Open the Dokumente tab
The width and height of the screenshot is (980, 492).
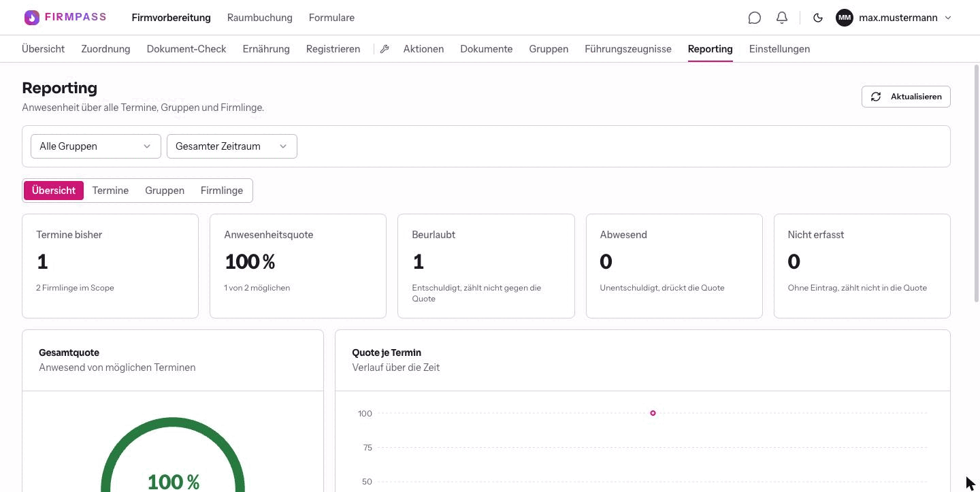click(487, 49)
